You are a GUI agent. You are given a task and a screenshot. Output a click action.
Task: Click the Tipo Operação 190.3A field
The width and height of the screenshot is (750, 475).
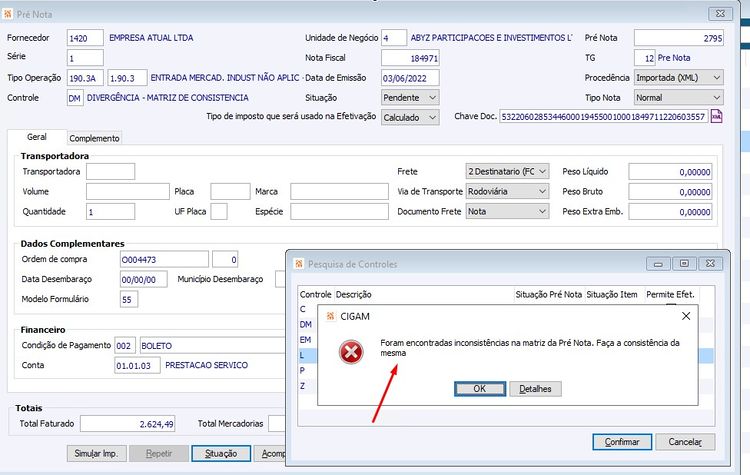[86, 78]
